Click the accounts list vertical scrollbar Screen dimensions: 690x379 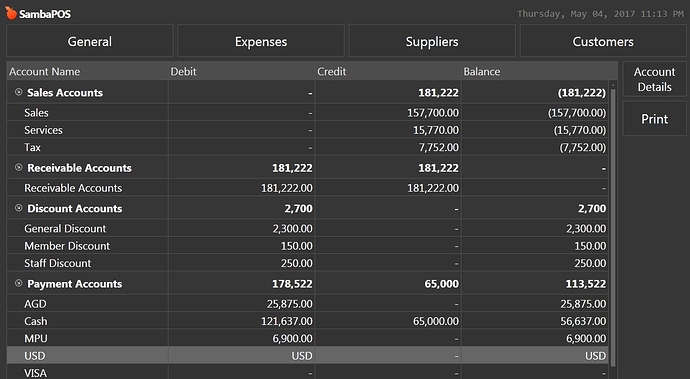pyautogui.click(x=613, y=229)
